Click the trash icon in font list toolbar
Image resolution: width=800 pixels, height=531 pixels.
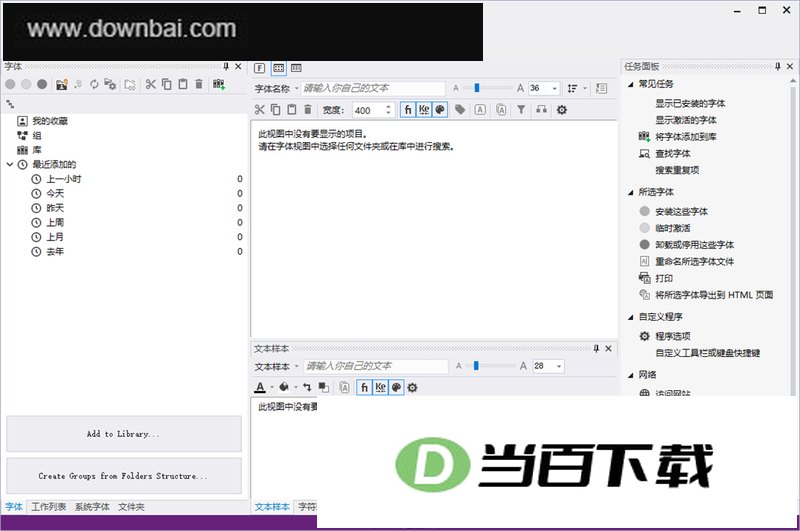pyautogui.click(x=308, y=110)
